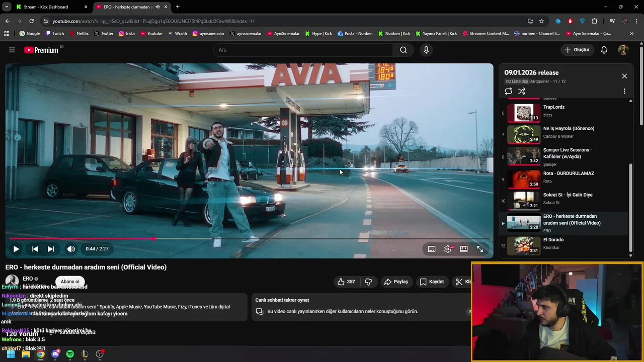This screenshot has width=644, height=362.
Task: Open the Twitch bookmark
Action: tap(54, 34)
